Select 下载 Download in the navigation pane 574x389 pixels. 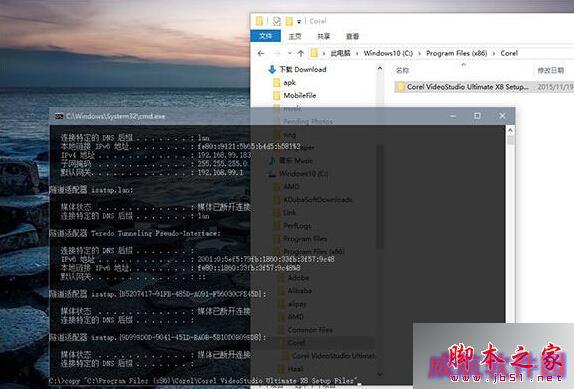[303, 69]
